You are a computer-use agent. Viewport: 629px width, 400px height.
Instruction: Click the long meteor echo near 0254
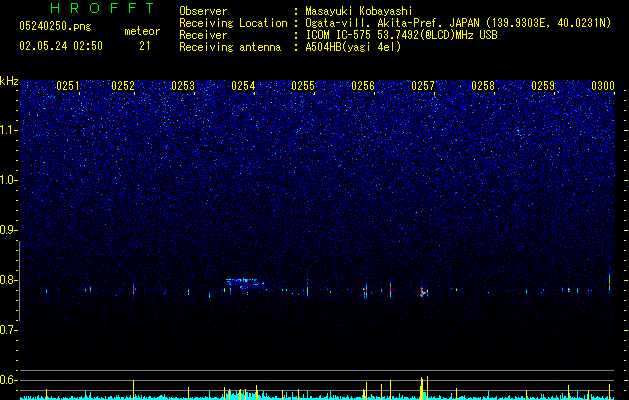pyautogui.click(x=244, y=284)
